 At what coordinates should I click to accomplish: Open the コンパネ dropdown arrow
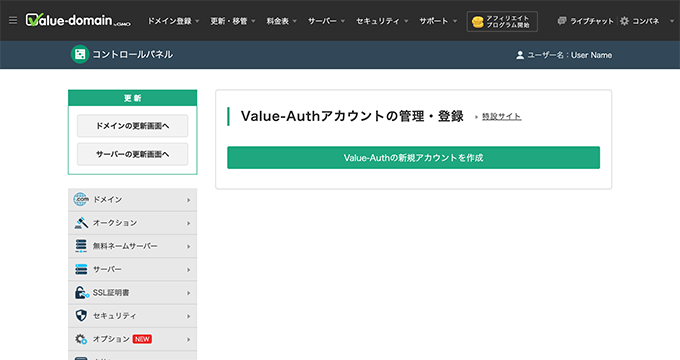(x=672, y=21)
